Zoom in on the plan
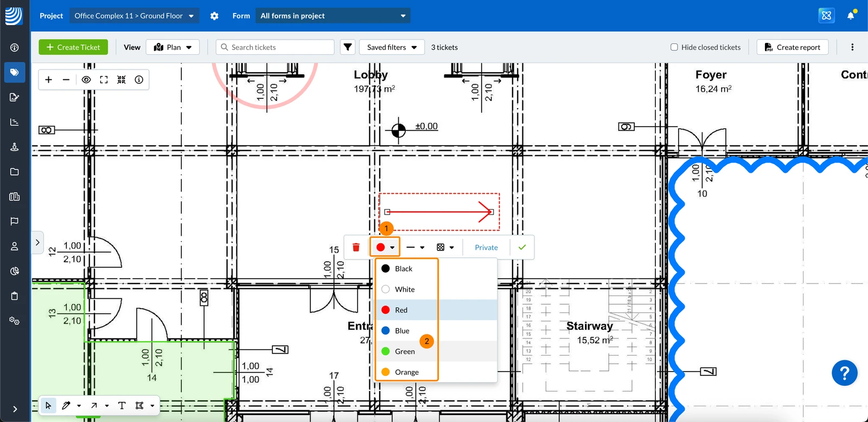Image resolution: width=868 pixels, height=422 pixels. click(48, 80)
